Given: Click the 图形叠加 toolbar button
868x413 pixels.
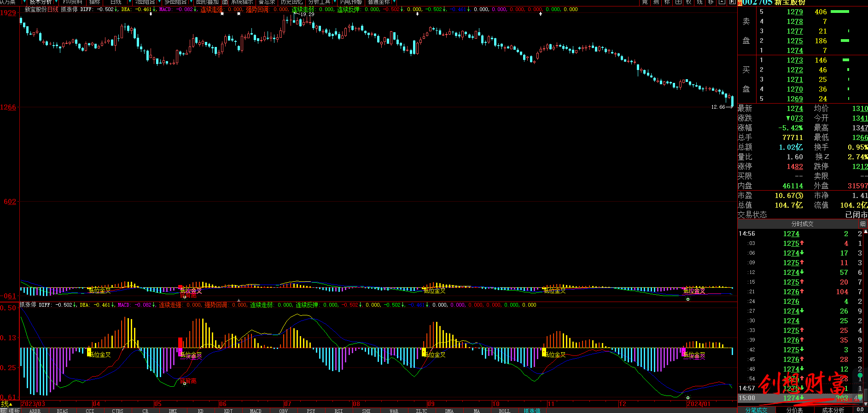Looking at the screenshot, I should coord(207,2).
